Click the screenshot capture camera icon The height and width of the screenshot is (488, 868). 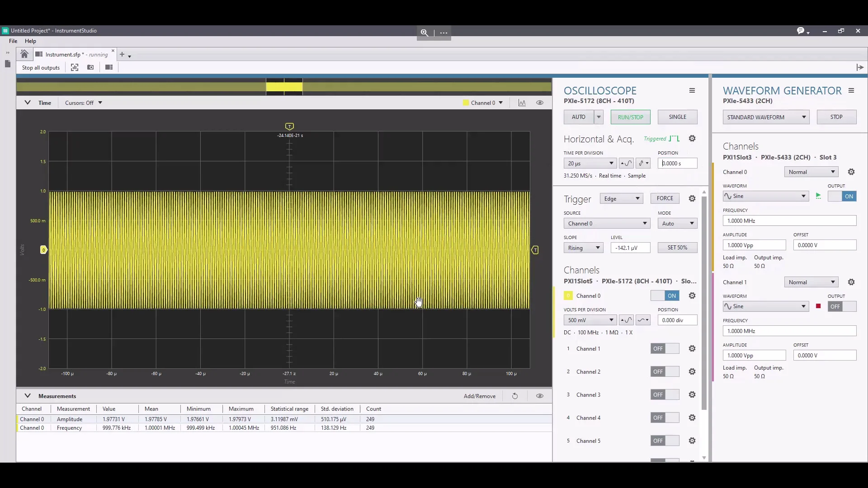[90, 67]
